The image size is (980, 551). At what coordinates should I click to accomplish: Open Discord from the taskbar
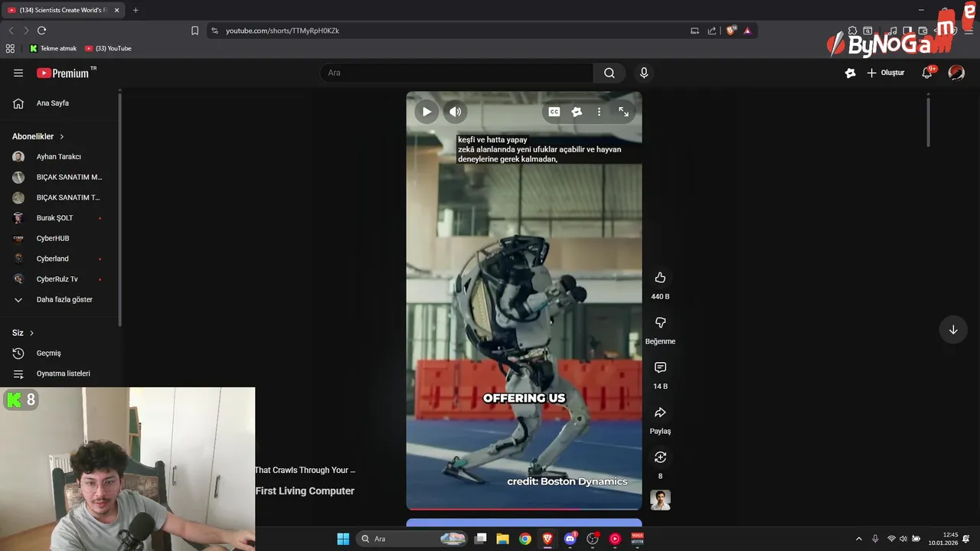pyautogui.click(x=570, y=539)
